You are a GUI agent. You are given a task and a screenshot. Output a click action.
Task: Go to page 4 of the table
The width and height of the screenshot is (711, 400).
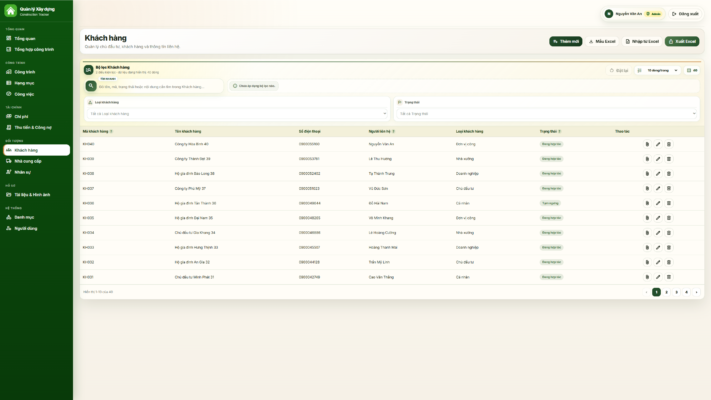(687, 293)
